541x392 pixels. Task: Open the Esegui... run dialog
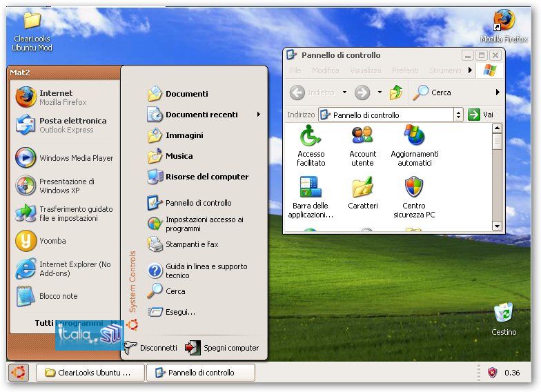tap(204, 312)
